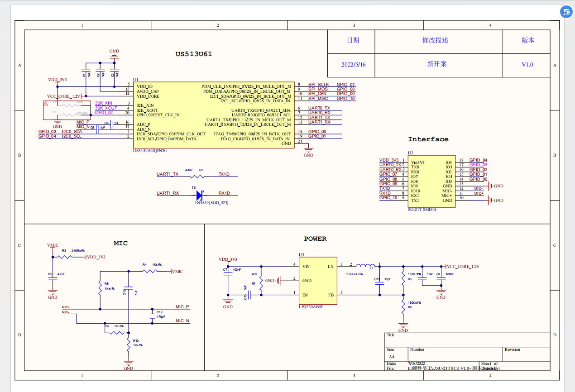Click the red warning triangle near R2
The height and width of the screenshot is (392, 575).
(45, 104)
